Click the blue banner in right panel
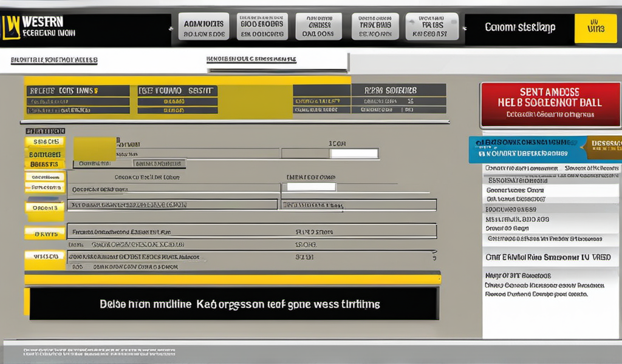The image size is (622, 364). point(527,149)
